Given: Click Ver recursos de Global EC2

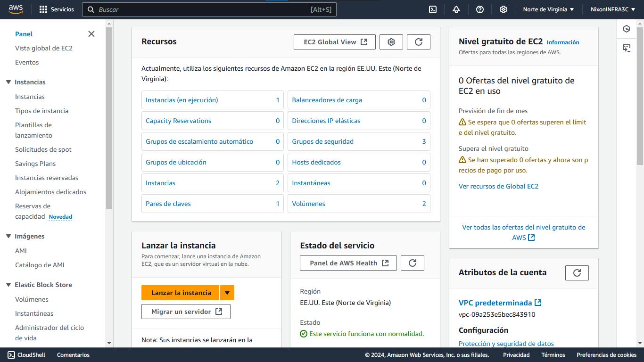Looking at the screenshot, I should tap(498, 186).
